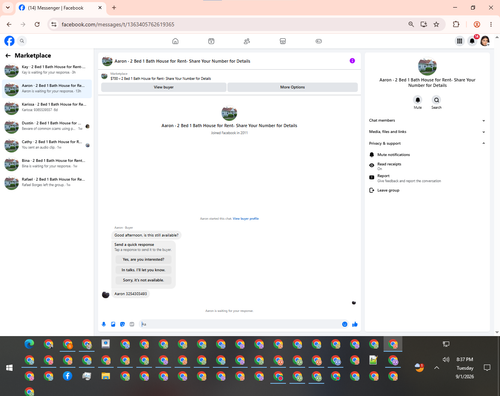This screenshot has width=500, height=396.
Task: Open the Facebook search magnifier
Action: (22, 41)
